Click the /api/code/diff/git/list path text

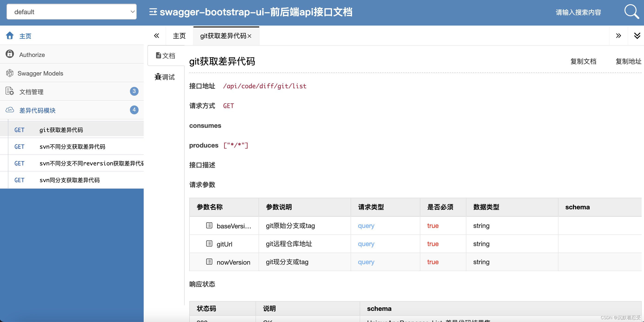click(265, 86)
